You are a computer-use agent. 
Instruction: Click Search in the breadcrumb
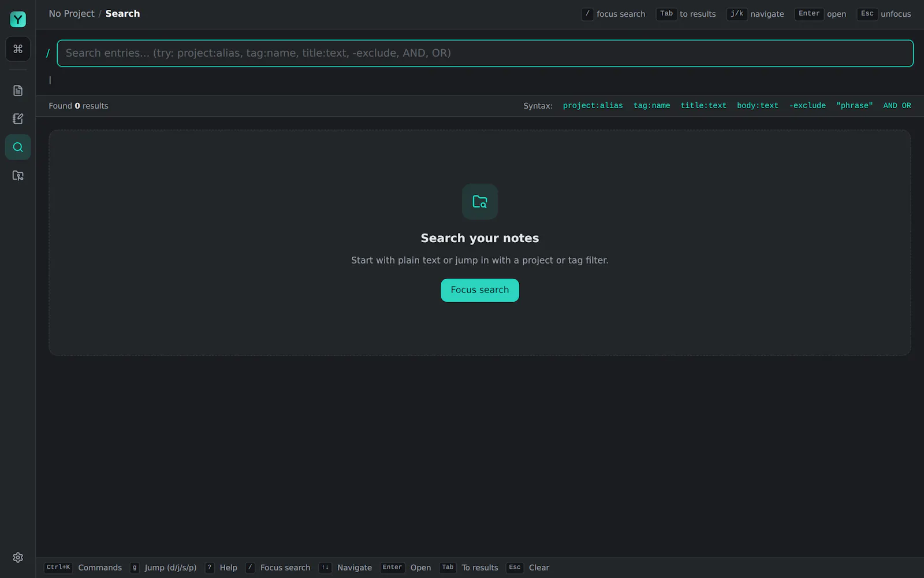[x=122, y=14]
